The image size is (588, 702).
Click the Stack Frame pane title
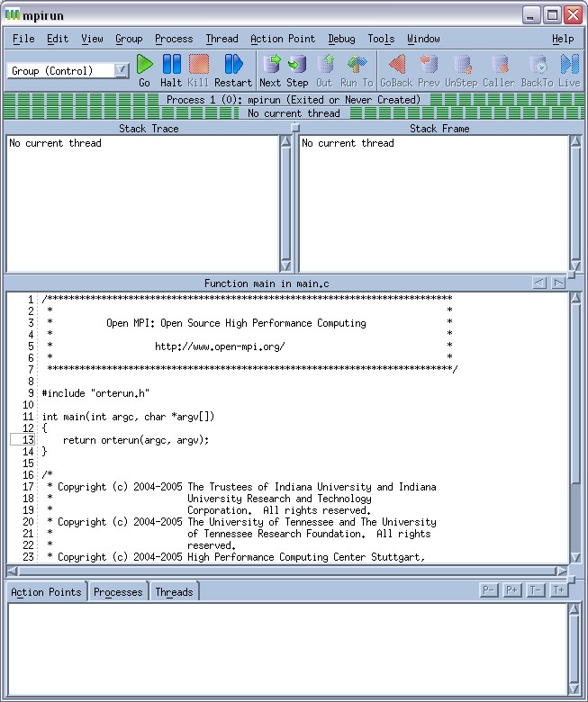coord(439,129)
